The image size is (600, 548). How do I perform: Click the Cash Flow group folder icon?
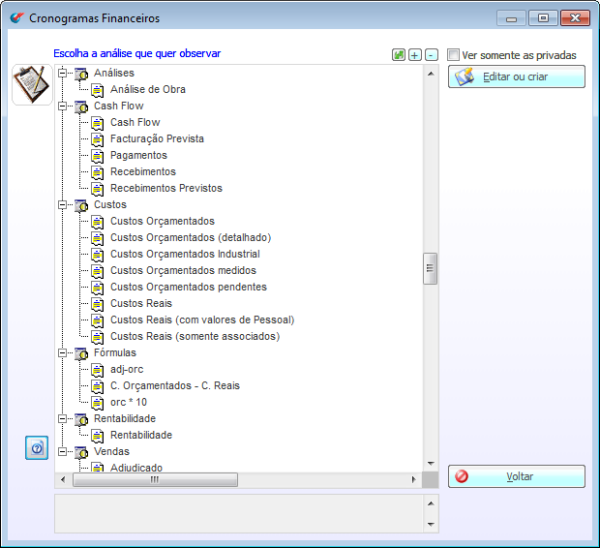pyautogui.click(x=81, y=106)
